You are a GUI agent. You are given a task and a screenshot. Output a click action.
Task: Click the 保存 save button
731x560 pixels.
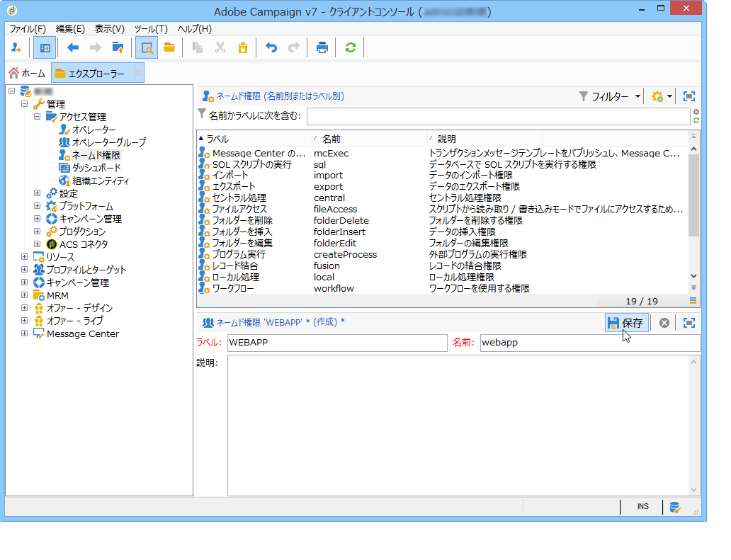pyautogui.click(x=627, y=322)
